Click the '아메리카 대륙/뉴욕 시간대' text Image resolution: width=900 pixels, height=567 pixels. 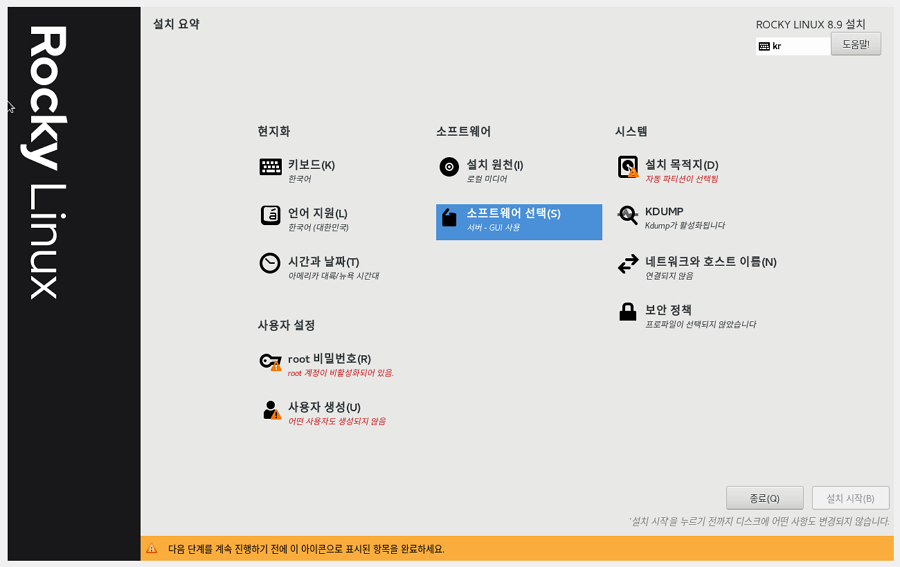[x=333, y=276]
